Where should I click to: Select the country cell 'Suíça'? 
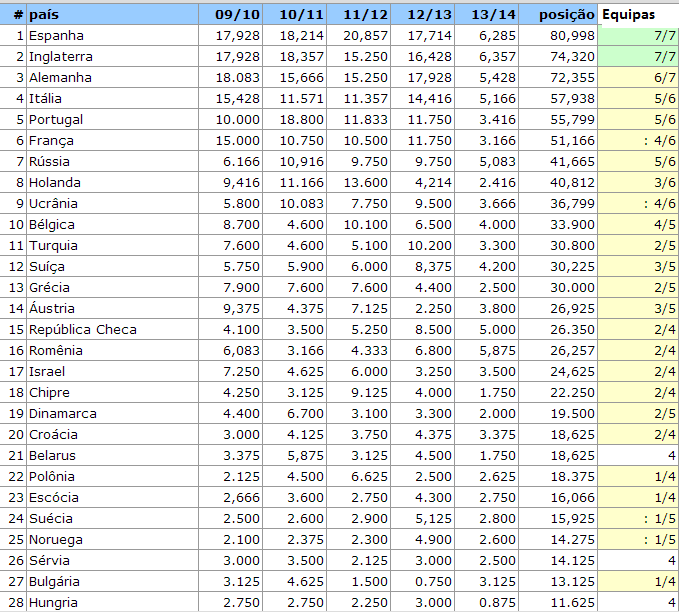(x=112, y=267)
